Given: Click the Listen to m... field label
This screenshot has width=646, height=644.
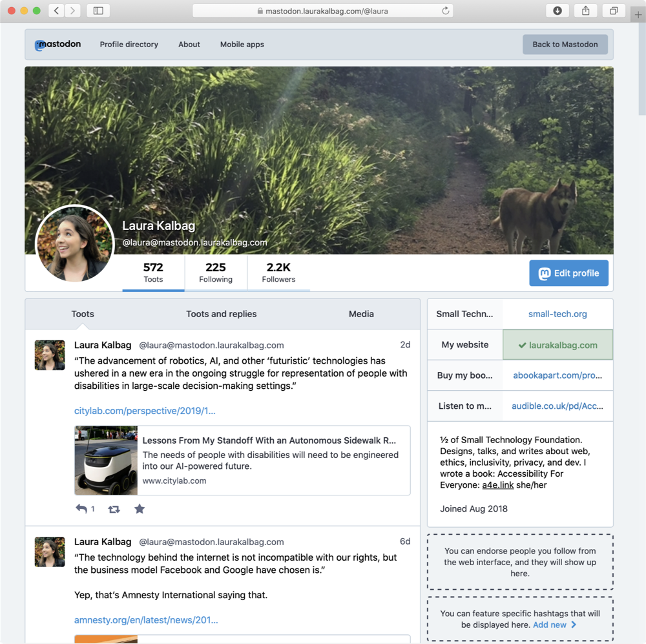Looking at the screenshot, I should [464, 406].
